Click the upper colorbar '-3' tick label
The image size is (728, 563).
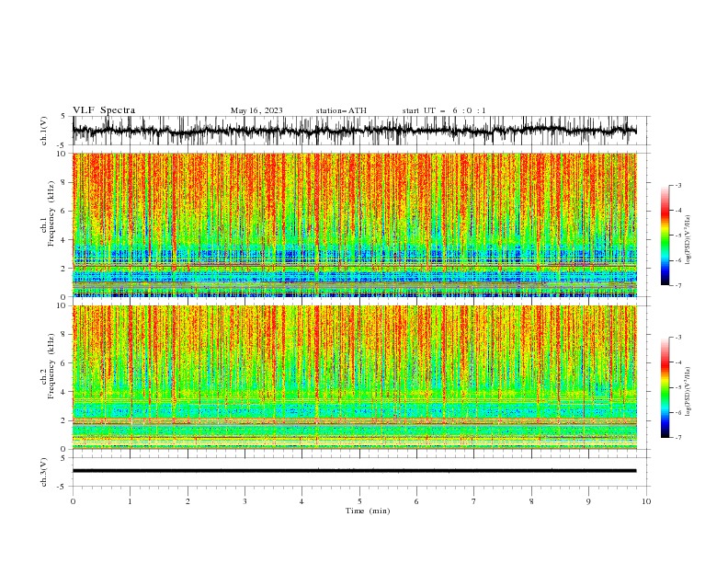pyautogui.click(x=678, y=185)
